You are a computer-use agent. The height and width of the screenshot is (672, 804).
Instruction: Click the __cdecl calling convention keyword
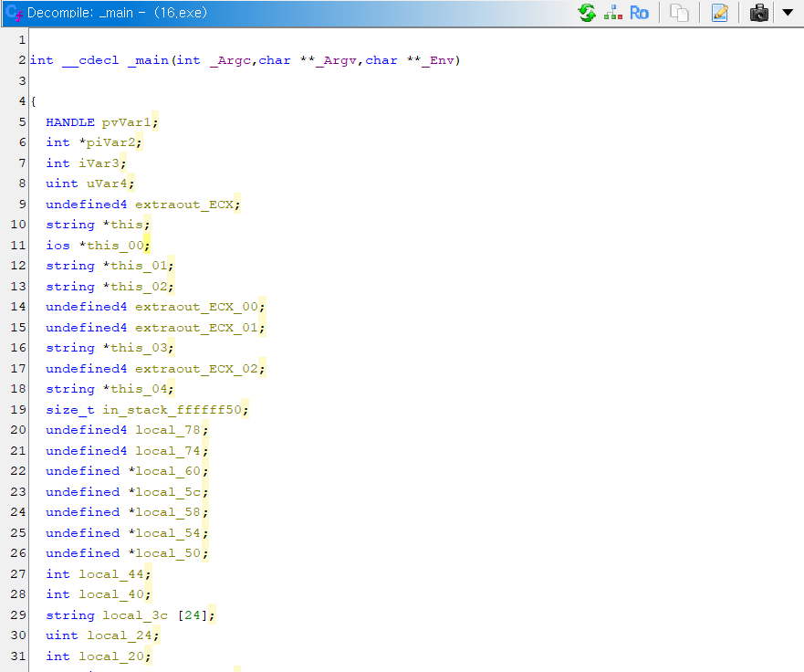coord(90,60)
